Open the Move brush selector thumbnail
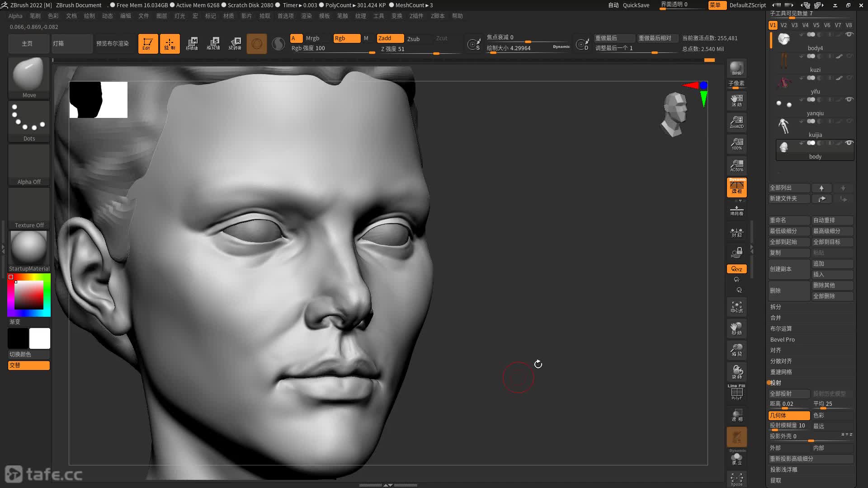Screen dimensions: 868x488 pyautogui.click(x=29, y=78)
